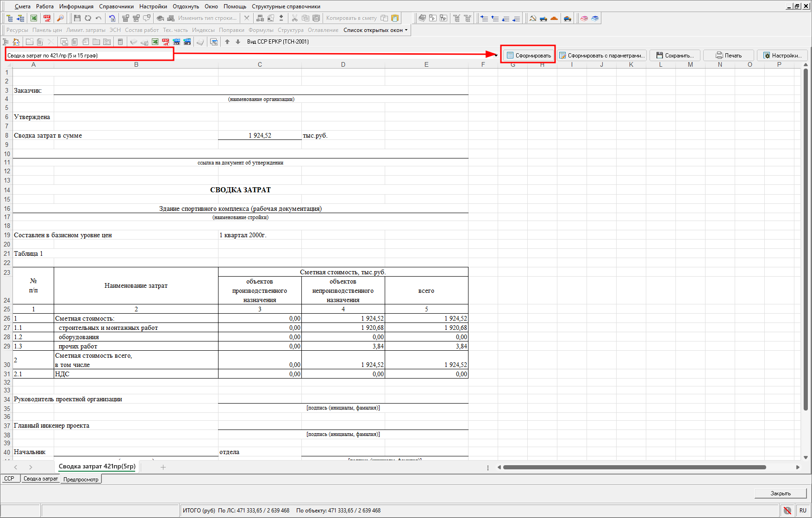The width and height of the screenshot is (812, 518).
Task: Click Индексы in the panel toolbar
Action: coord(203,30)
